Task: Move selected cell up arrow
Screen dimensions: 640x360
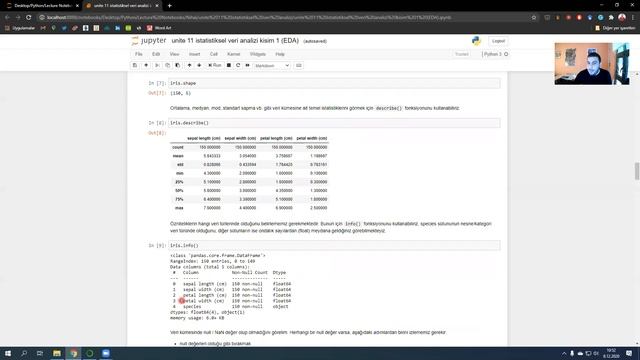Action: [x=189, y=65]
